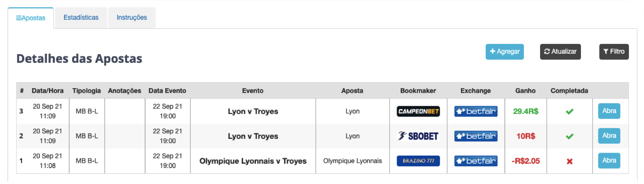The height and width of the screenshot is (184, 644).
Task: Click the Olympique Lyonnais v Troyes event
Action: coord(253,161)
